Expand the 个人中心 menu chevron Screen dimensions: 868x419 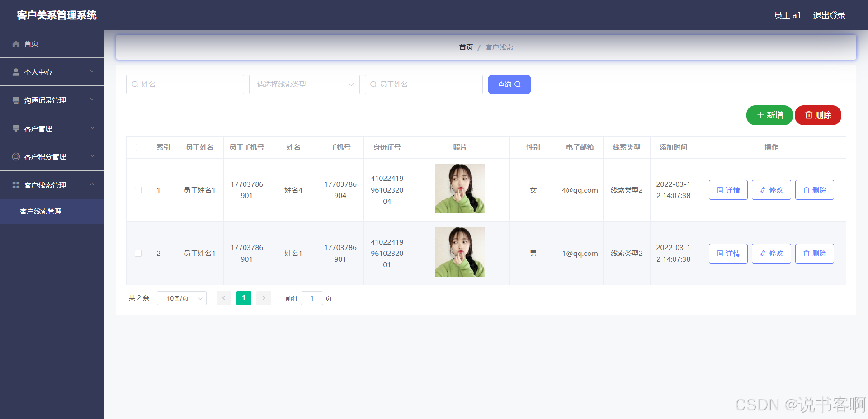pos(92,71)
